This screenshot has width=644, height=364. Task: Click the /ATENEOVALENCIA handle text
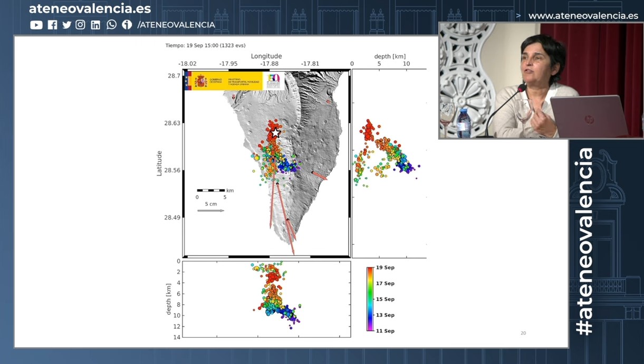pyautogui.click(x=176, y=25)
